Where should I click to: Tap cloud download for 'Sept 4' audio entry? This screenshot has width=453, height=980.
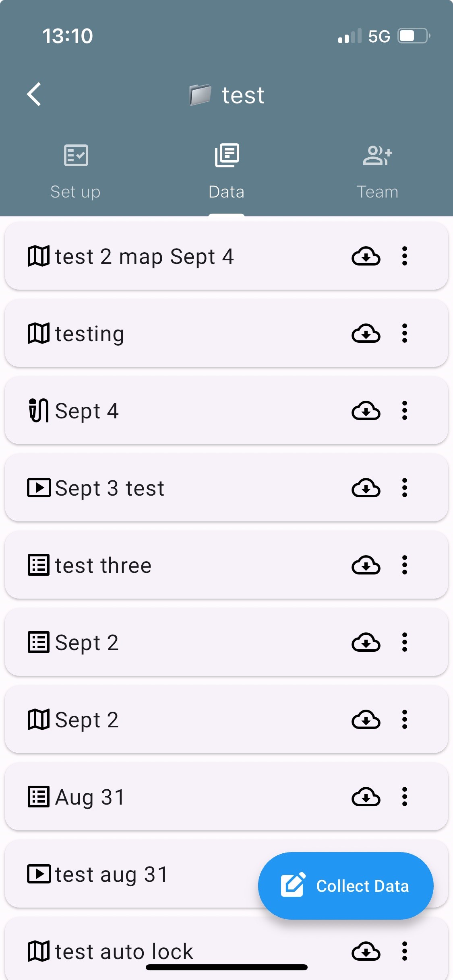pyautogui.click(x=366, y=411)
